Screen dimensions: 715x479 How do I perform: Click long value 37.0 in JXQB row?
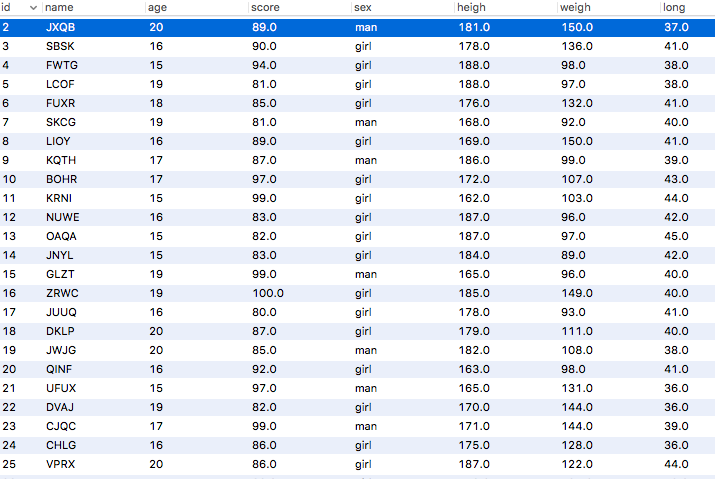[676, 27]
